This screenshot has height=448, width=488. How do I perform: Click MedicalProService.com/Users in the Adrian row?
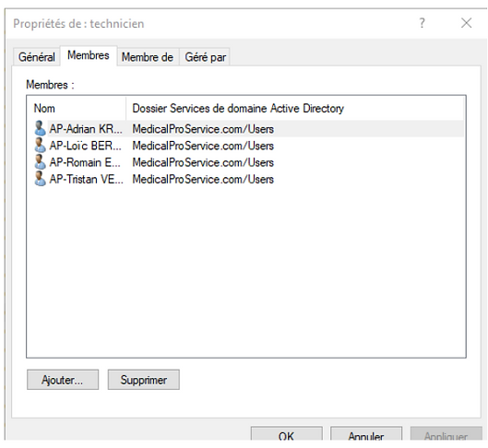203,129
